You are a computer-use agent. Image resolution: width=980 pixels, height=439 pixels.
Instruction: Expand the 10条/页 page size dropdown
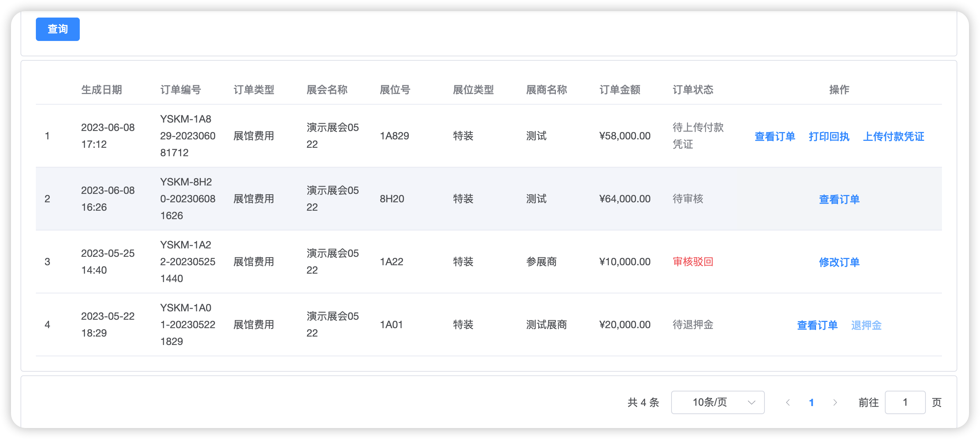(718, 402)
